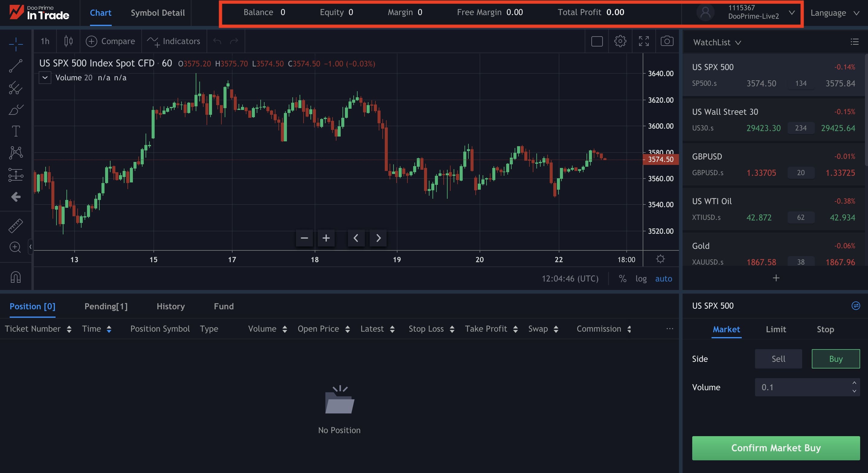This screenshot has height=473, width=868.
Task: Select the Stop order type tab
Action: [x=825, y=329]
